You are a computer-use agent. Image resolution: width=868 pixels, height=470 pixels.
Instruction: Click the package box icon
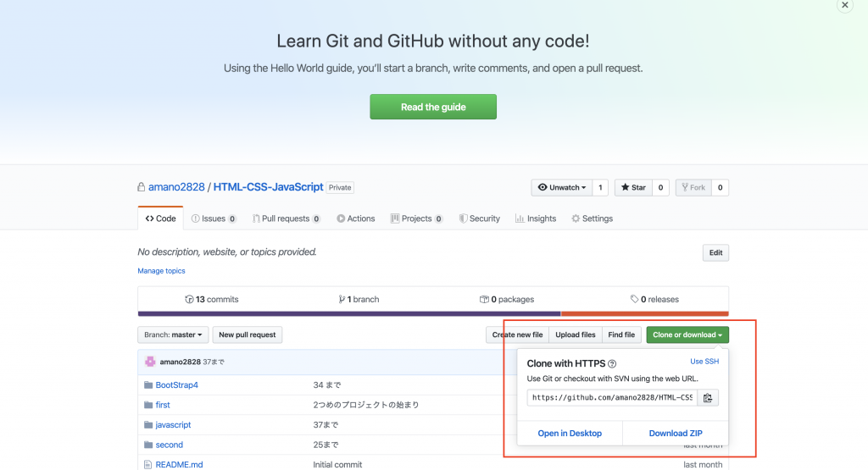click(x=484, y=299)
